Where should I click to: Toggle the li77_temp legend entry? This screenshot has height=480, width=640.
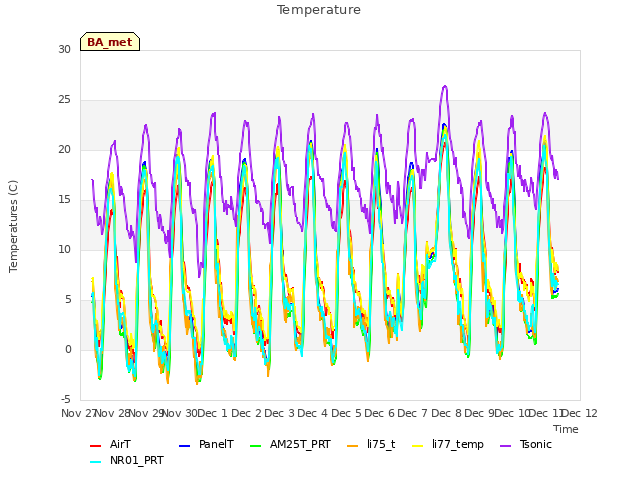click(448, 444)
